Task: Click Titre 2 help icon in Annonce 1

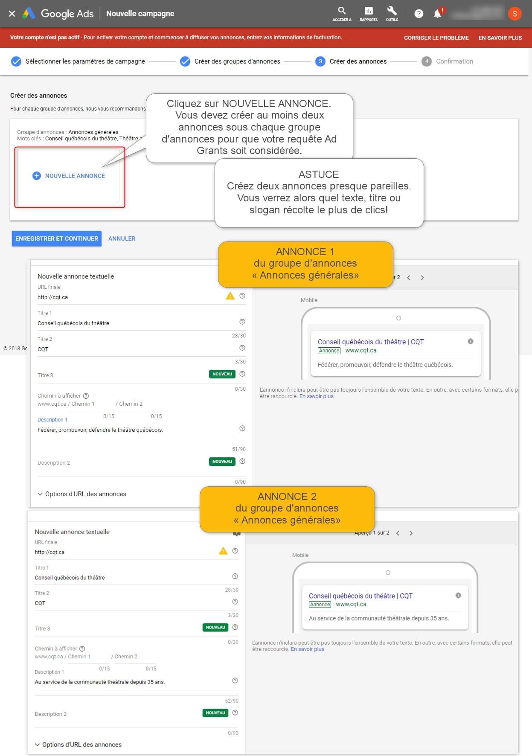Action: (242, 348)
